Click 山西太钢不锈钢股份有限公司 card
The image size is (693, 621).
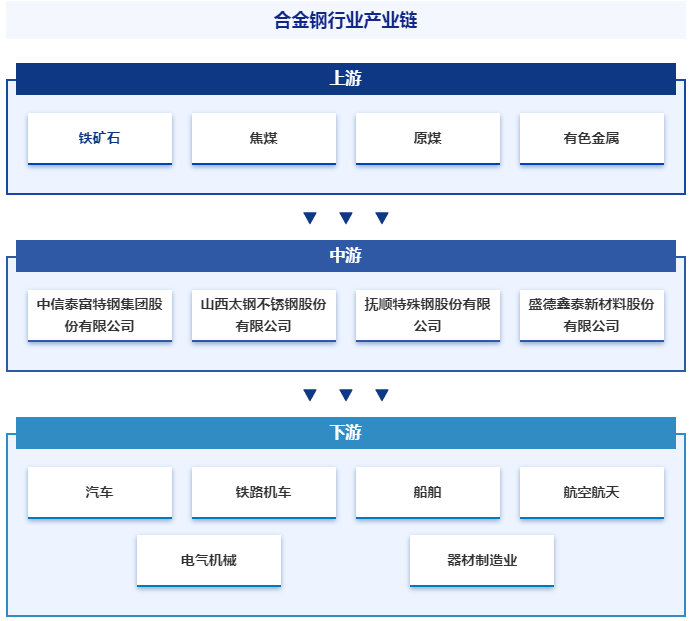click(x=264, y=316)
